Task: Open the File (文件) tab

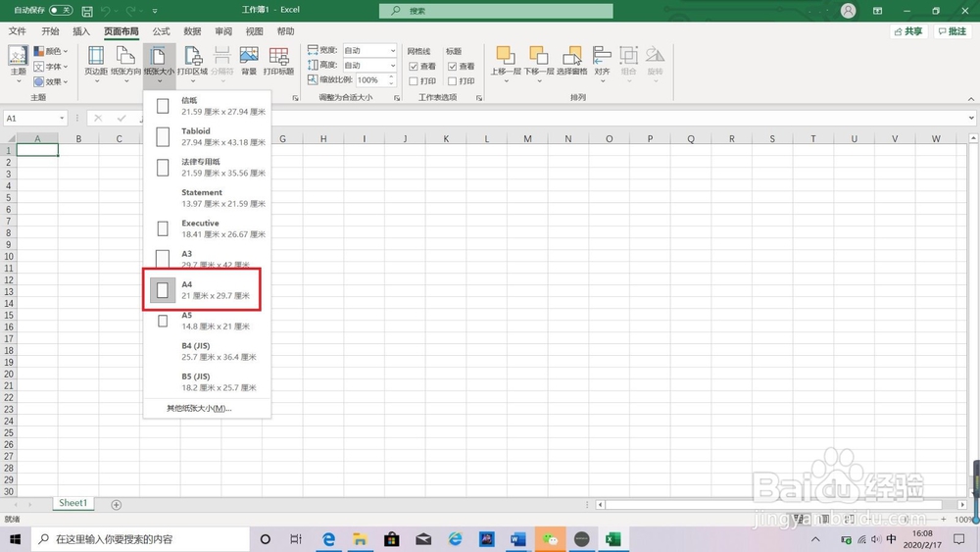Action: point(18,31)
